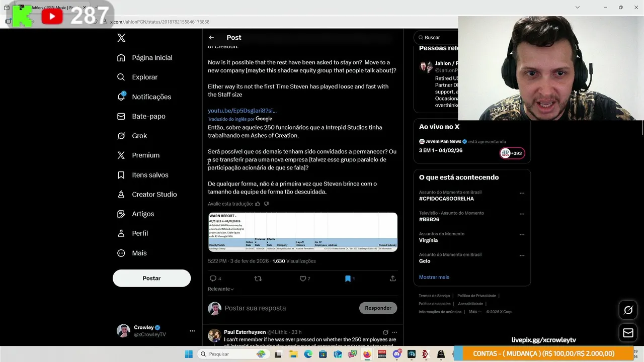Viewport: 644px width, 362px height.
Task: Switch to Firefox on the taskbar
Action: [367, 354]
